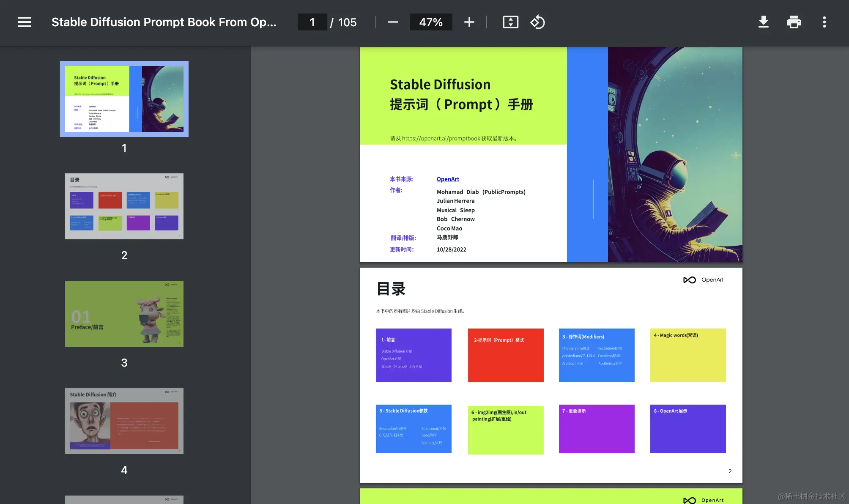Go to page 4 Stable Diffusion thumbnail
The image size is (849, 504).
tap(124, 421)
